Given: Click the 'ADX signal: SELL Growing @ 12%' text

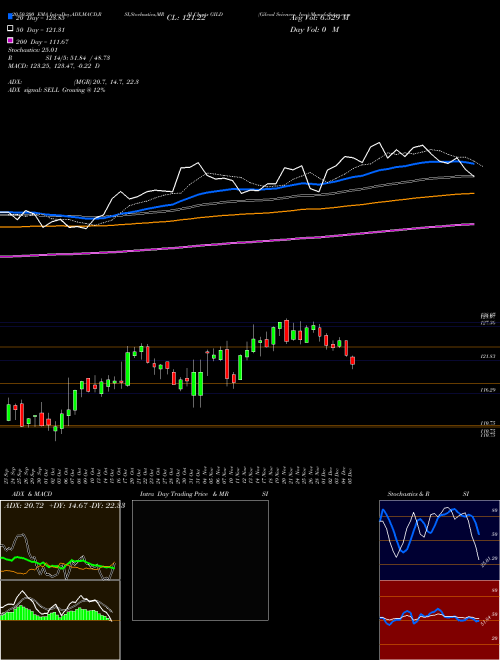Looking at the screenshot, I should [56, 90].
